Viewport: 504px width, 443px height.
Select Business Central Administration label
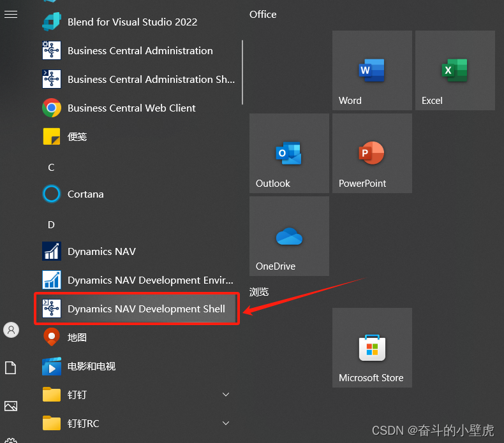(x=140, y=50)
